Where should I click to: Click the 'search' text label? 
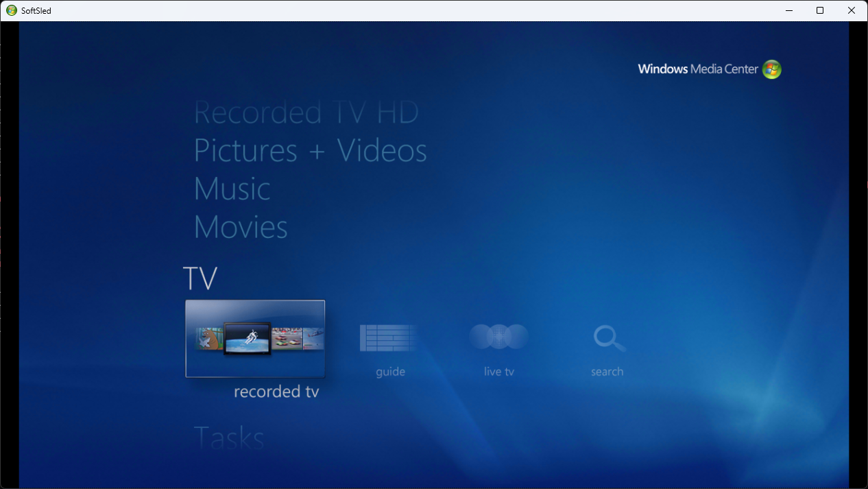click(607, 372)
